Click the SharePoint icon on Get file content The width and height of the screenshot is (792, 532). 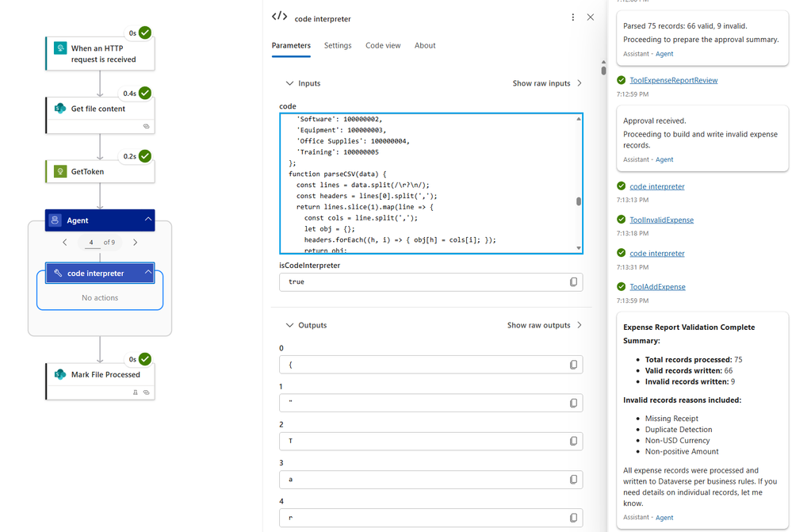coord(60,108)
